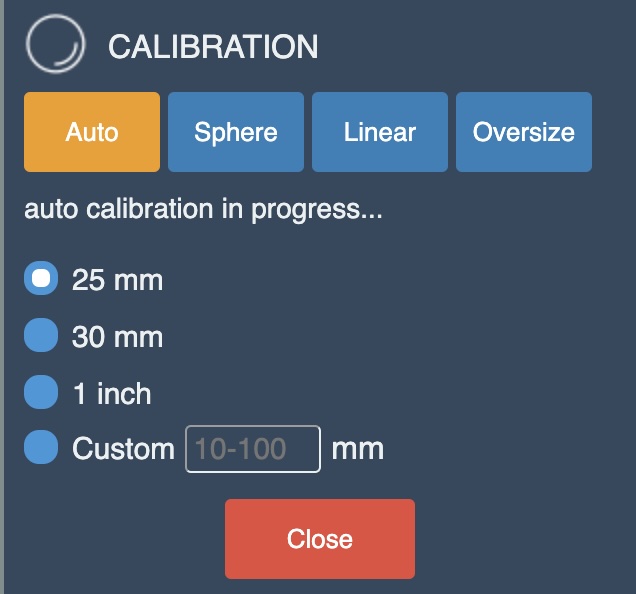This screenshot has height=594, width=636.
Task: Select the Linear calibration tab
Action: pos(380,132)
